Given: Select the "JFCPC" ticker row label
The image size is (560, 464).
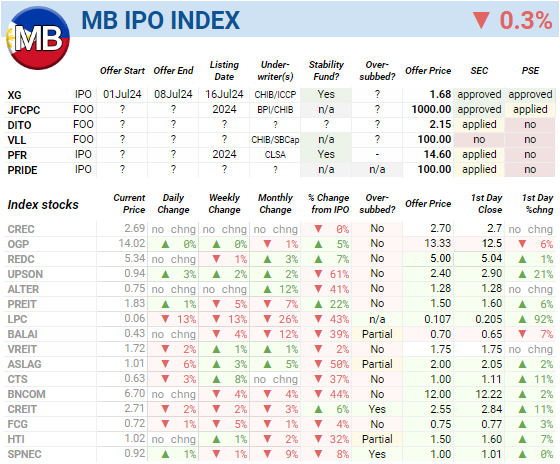Looking at the screenshot, I should (24, 110).
